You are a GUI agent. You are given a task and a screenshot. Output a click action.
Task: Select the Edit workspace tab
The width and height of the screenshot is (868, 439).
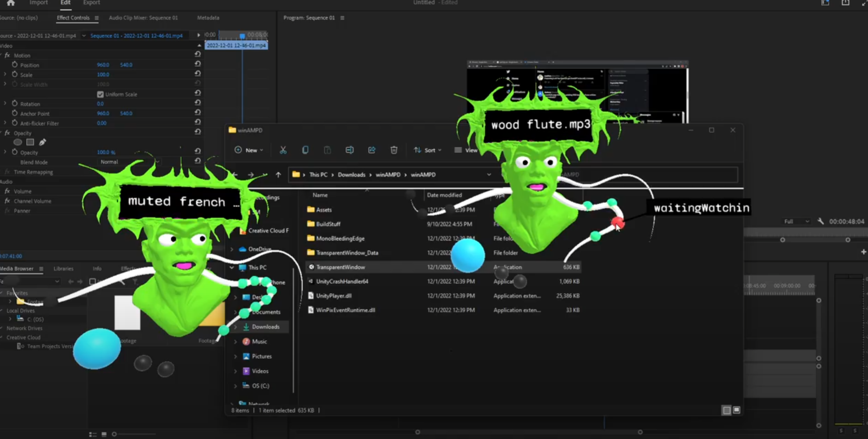65,3
